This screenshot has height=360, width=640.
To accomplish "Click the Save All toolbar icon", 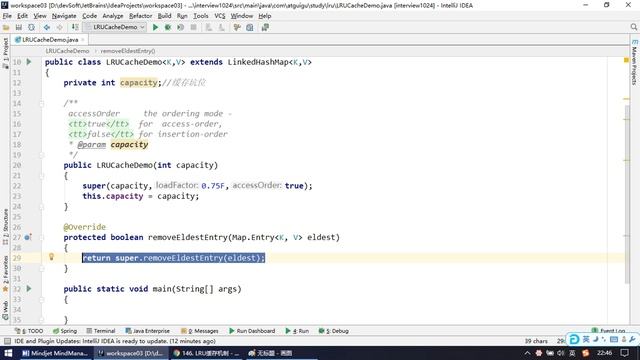I will click(x=19, y=27).
